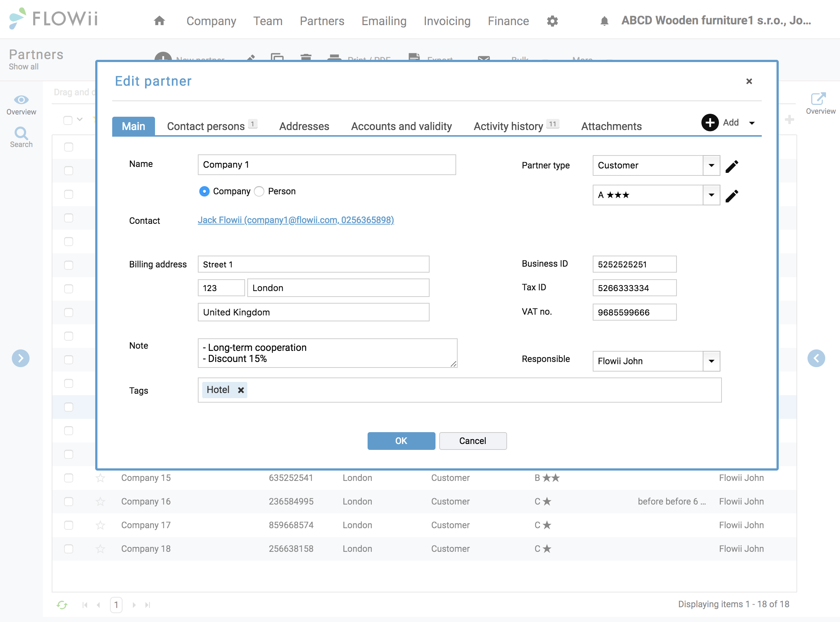Screen dimensions: 840x622
Task: Click the London city field
Action: point(338,288)
